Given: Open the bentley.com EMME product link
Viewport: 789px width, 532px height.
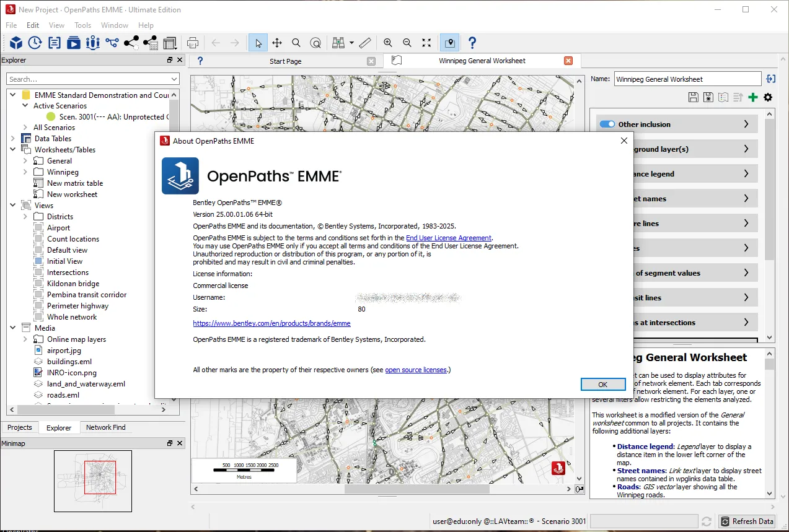Looking at the screenshot, I should click(271, 323).
